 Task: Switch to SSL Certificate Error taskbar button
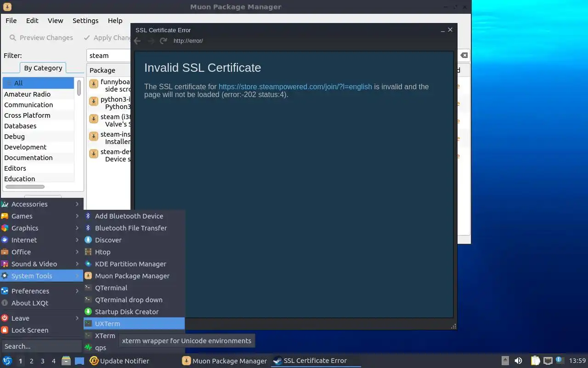point(316,361)
